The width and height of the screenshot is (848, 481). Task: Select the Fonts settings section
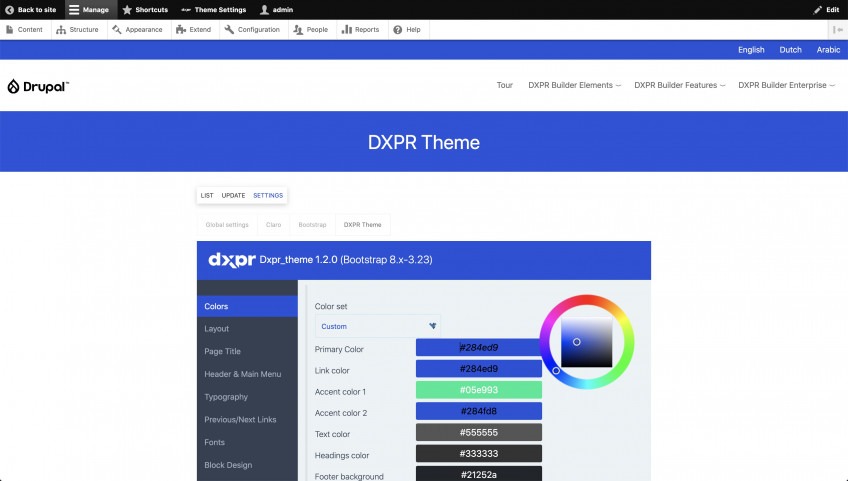(x=247, y=442)
